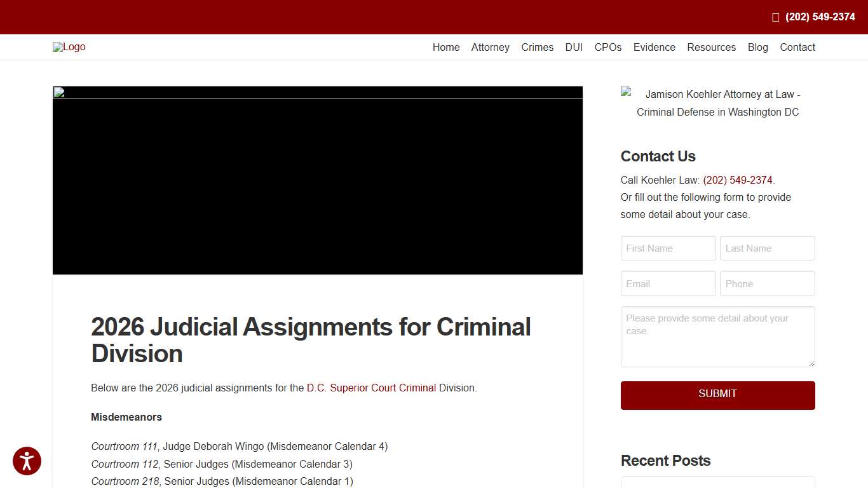This screenshot has width=868, height=488.
Task: Focus the Email input field
Action: 668,283
